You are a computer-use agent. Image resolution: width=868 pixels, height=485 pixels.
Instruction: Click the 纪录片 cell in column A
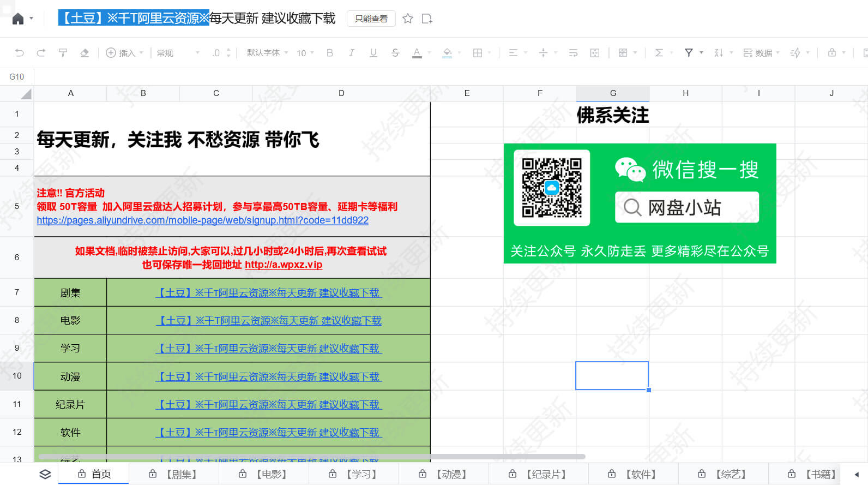70,405
